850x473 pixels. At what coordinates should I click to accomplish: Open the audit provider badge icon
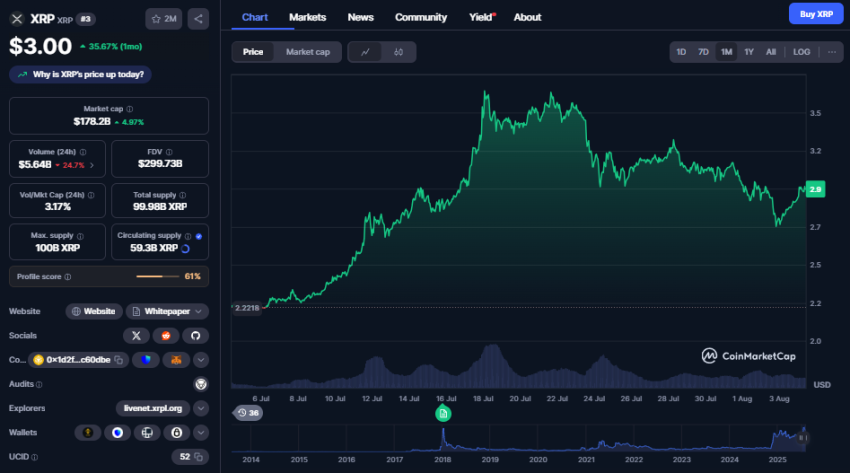click(201, 384)
